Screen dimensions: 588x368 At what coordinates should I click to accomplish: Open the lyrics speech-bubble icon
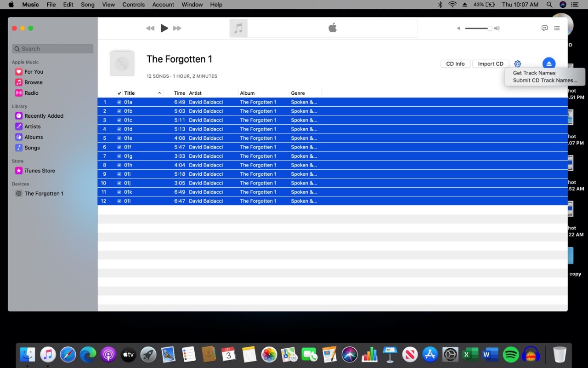tap(544, 28)
